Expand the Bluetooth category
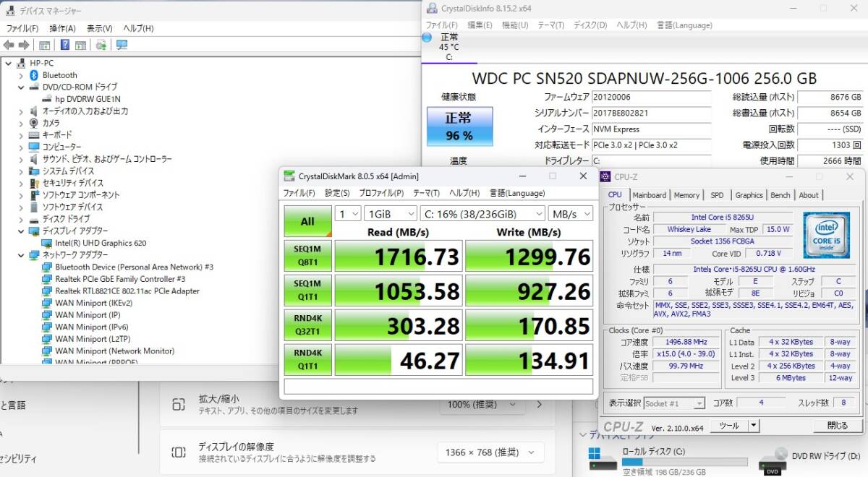Viewport: 868px width, 477px height. point(20,75)
